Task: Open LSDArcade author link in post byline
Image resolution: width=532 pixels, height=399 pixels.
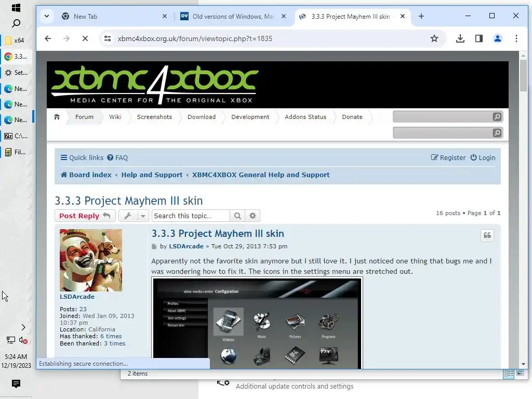Action: point(187,246)
